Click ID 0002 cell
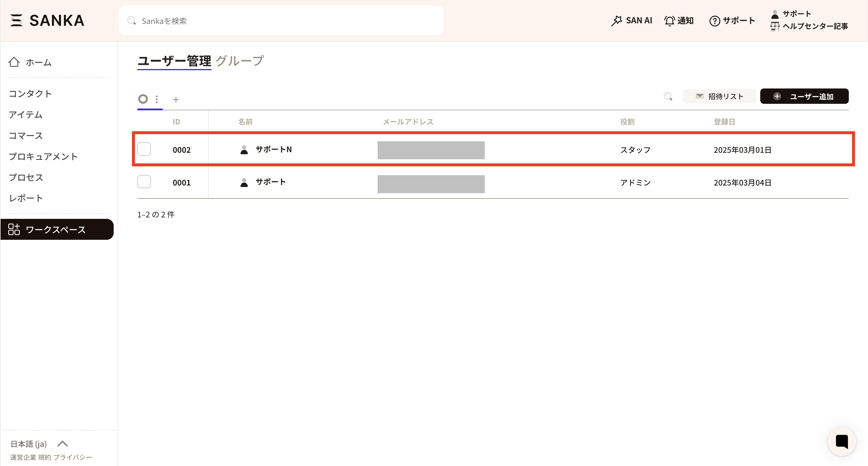Screen dimensions: 868x466 [182, 150]
